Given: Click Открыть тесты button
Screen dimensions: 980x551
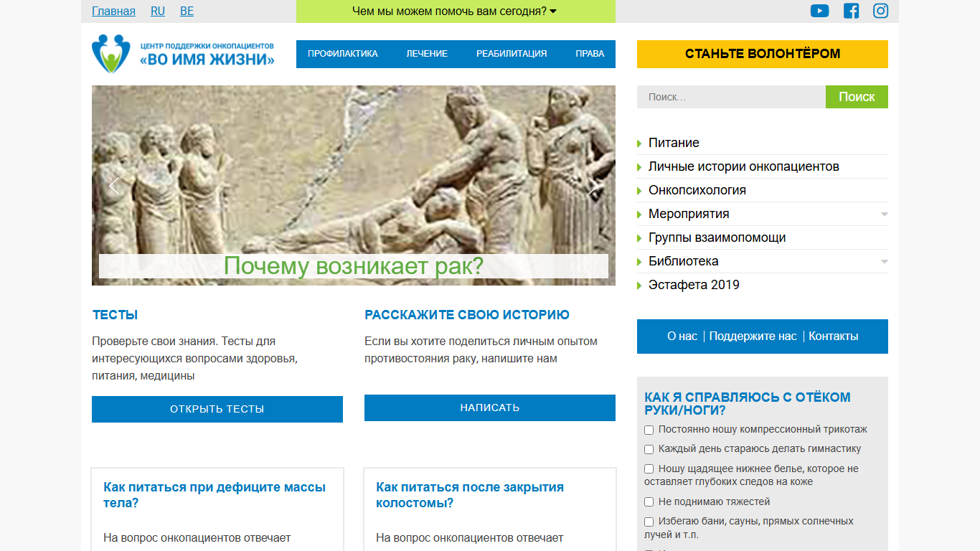Looking at the screenshot, I should 217,409.
